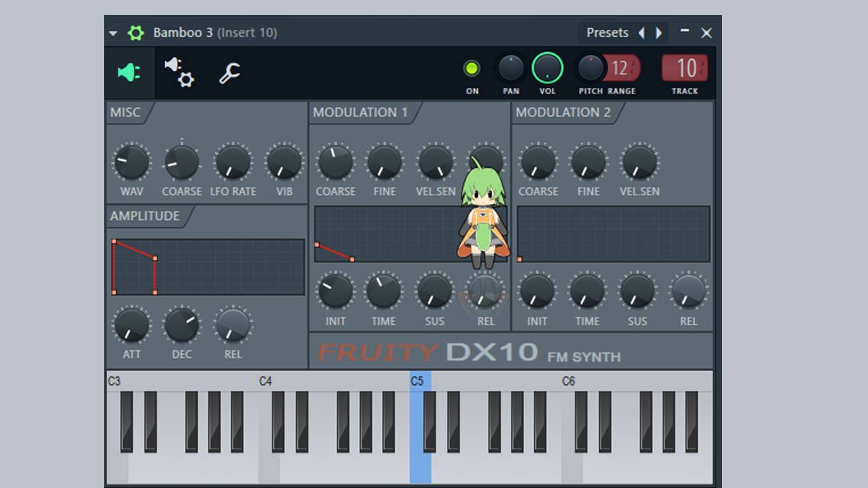Click the MODULATION 1 section label

[x=360, y=112]
